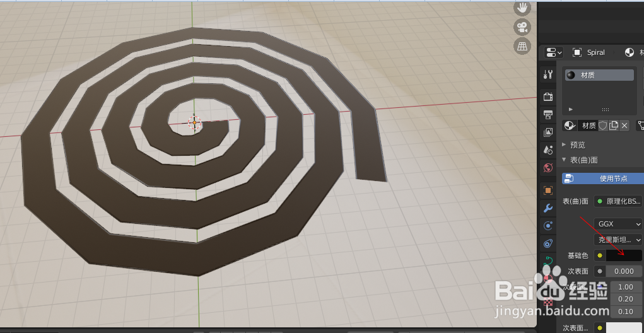Click the 次表面 gray socket dot

point(600,271)
